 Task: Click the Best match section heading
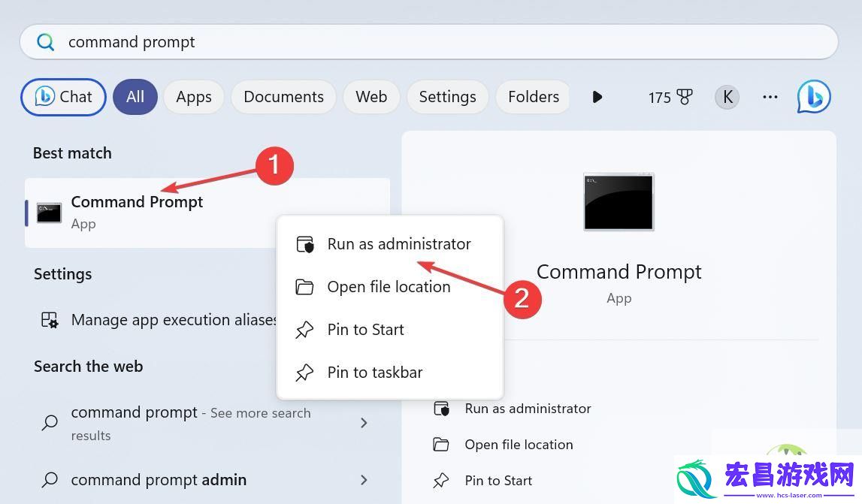coord(72,153)
